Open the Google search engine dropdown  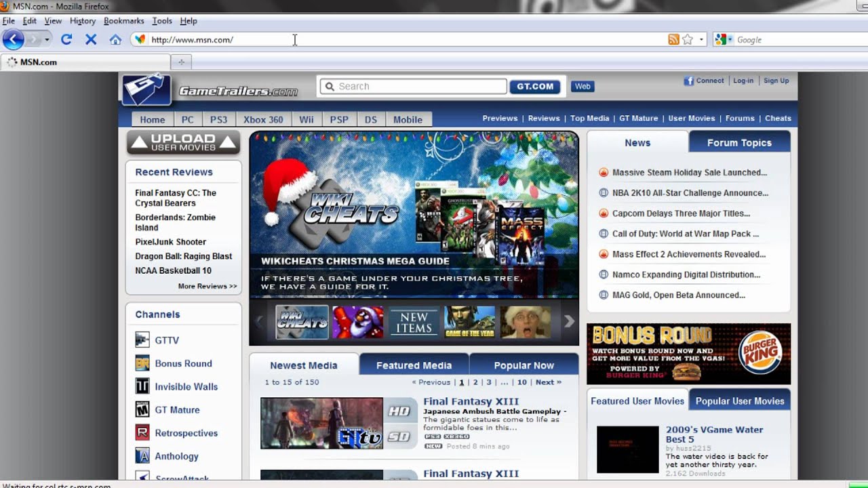click(731, 40)
